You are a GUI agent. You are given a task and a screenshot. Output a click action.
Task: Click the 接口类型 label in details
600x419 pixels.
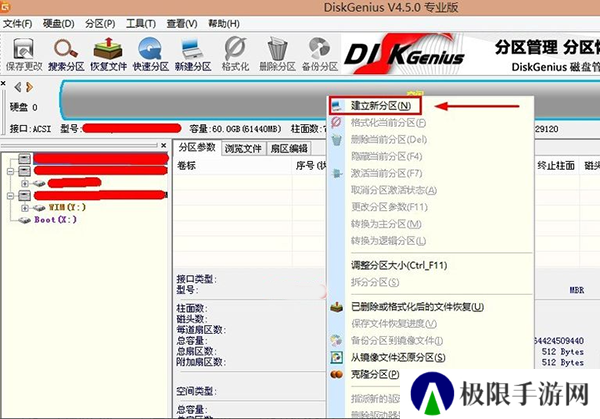click(196, 279)
